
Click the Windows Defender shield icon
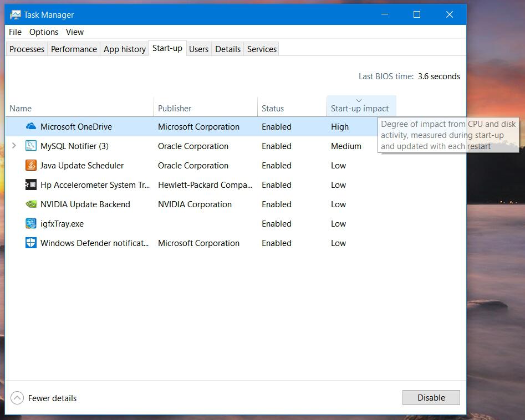point(31,243)
